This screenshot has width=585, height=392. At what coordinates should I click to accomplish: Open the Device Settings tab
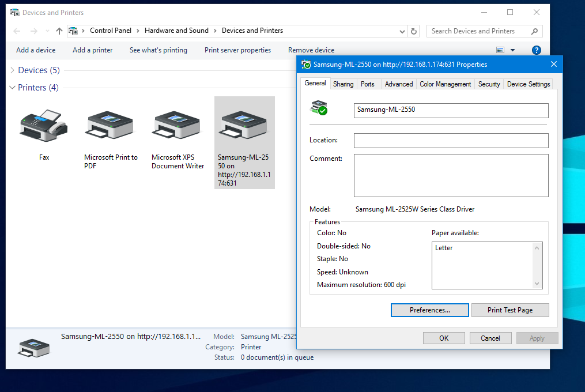(528, 84)
